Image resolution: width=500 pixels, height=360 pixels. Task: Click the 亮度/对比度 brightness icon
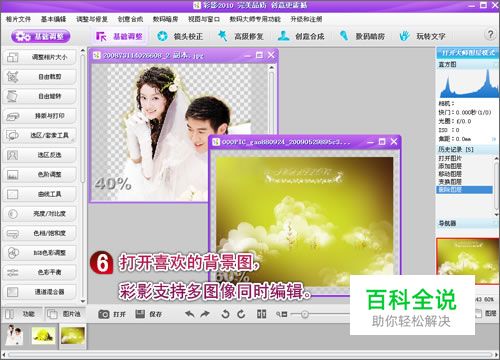tap(13, 214)
